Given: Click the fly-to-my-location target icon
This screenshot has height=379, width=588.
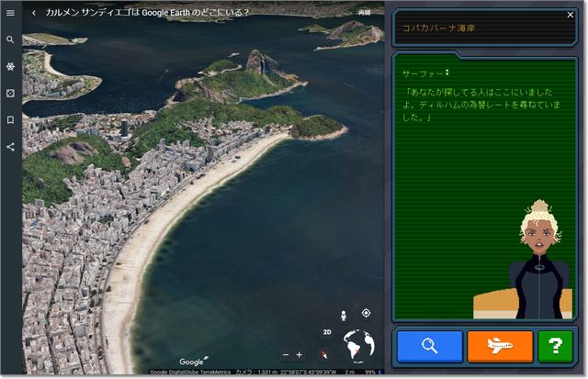Looking at the screenshot, I should (366, 313).
